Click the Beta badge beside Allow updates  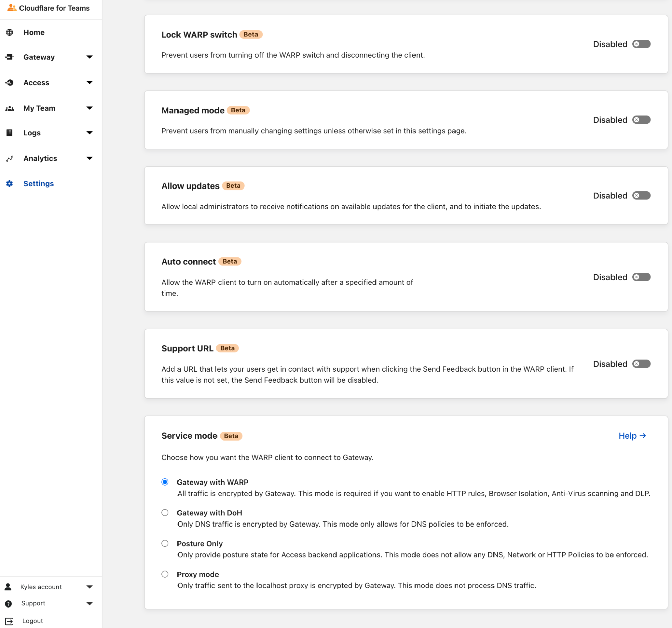tap(233, 186)
